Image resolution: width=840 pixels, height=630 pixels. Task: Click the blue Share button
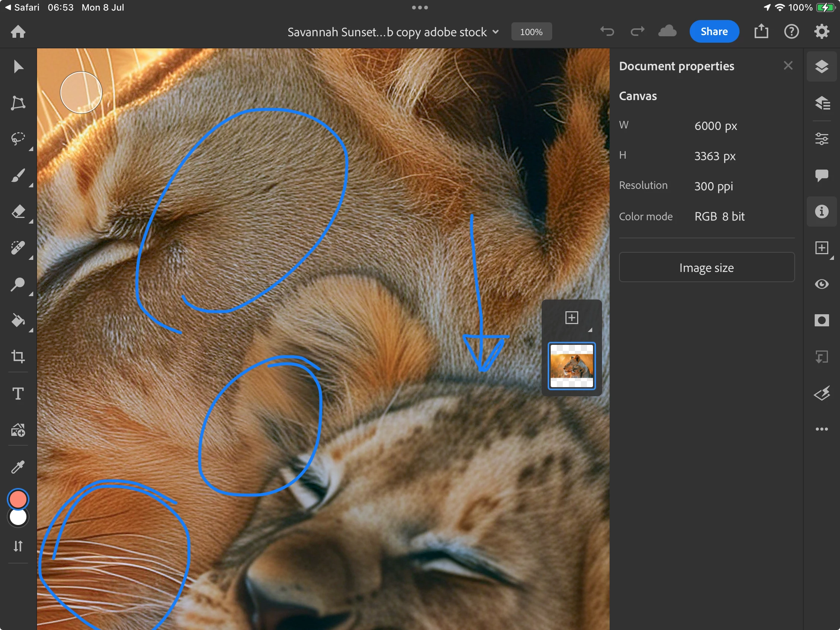pos(713,31)
